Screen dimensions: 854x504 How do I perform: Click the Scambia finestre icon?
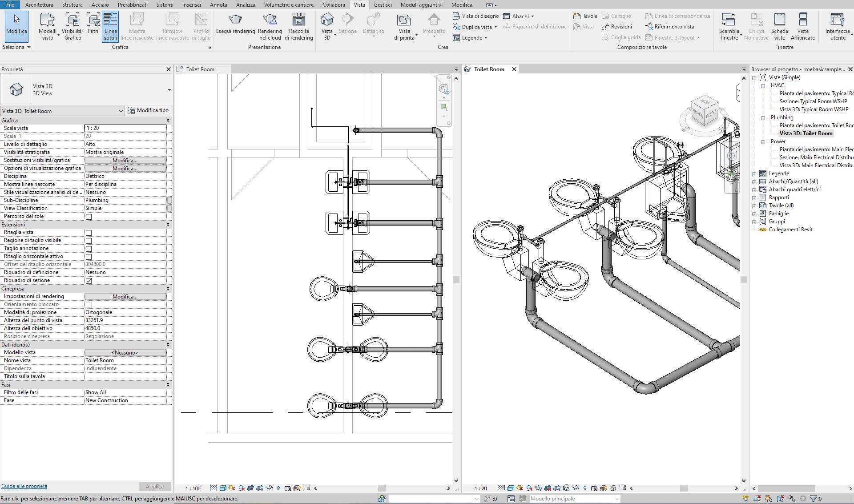pyautogui.click(x=729, y=20)
